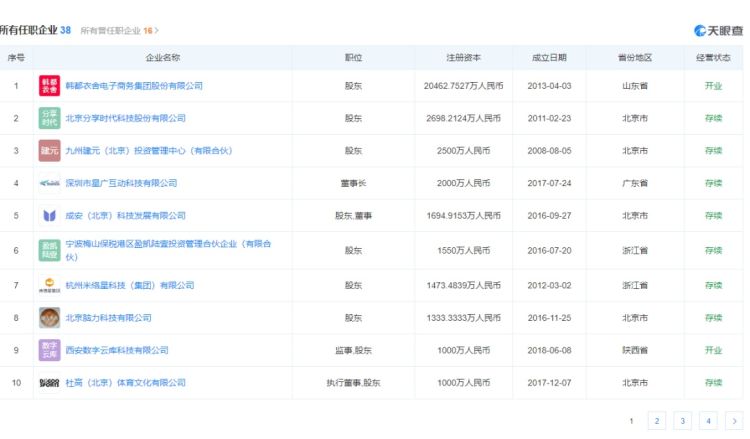Click the 天眼查 logo at top right
Screen dimensions: 750x439
[718, 31]
